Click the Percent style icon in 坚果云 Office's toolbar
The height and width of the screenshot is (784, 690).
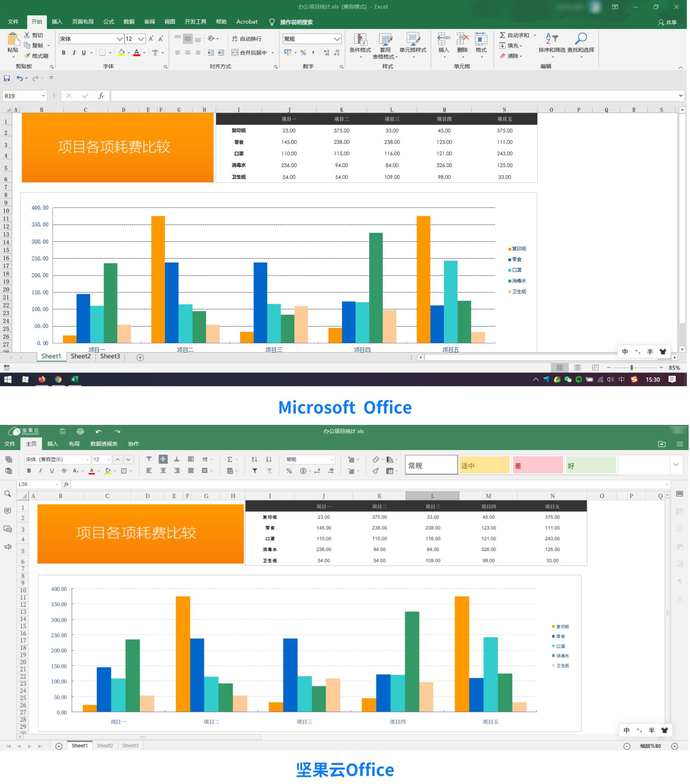coord(289,470)
